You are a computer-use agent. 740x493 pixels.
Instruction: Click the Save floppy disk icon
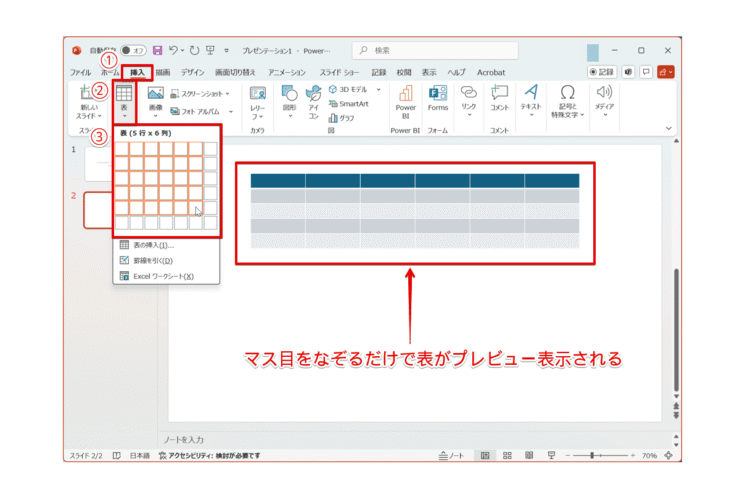tap(158, 50)
